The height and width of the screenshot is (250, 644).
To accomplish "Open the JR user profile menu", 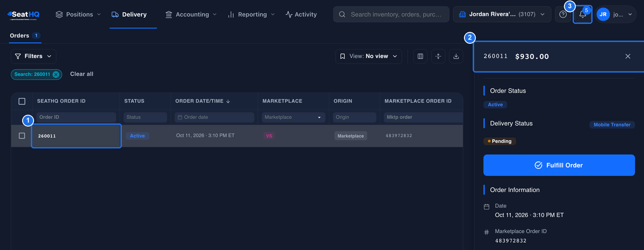I will 616,14.
